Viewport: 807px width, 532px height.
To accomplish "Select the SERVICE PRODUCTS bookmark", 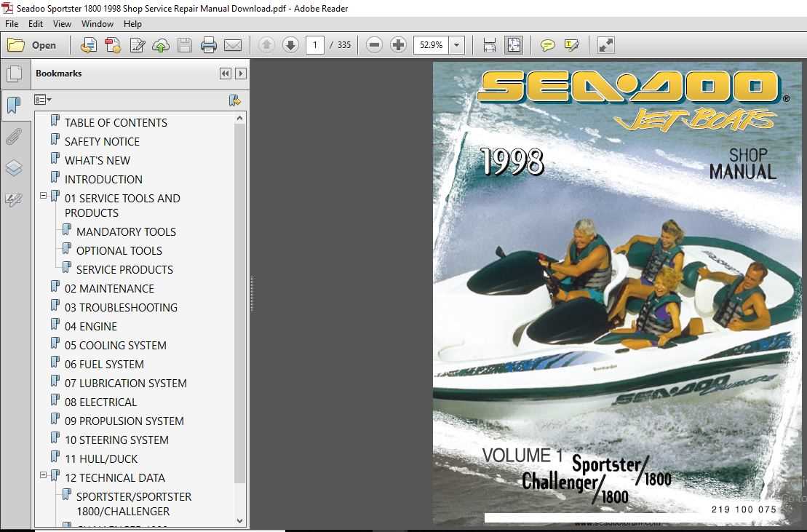I will [124, 270].
